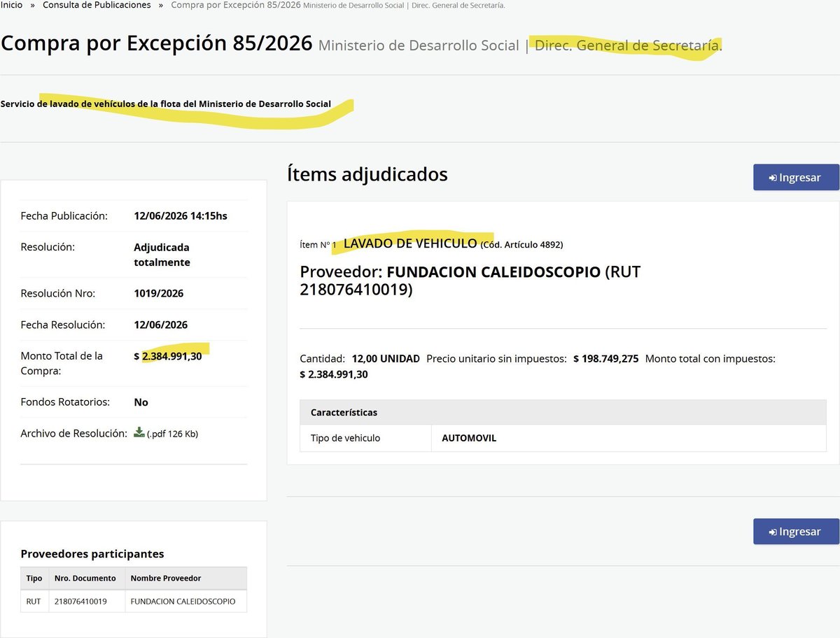The width and height of the screenshot is (840, 638).
Task: Select the heading Compra por Excepción 85/2026
Action: [157, 43]
